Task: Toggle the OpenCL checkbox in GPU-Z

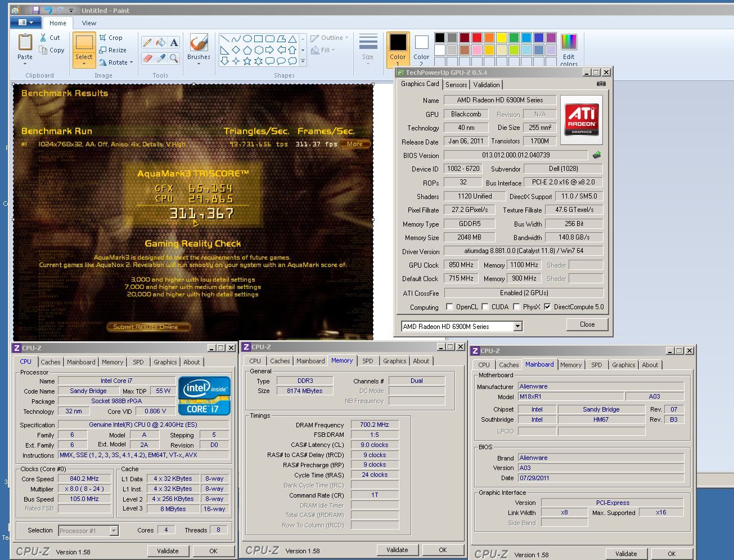Action: click(449, 307)
